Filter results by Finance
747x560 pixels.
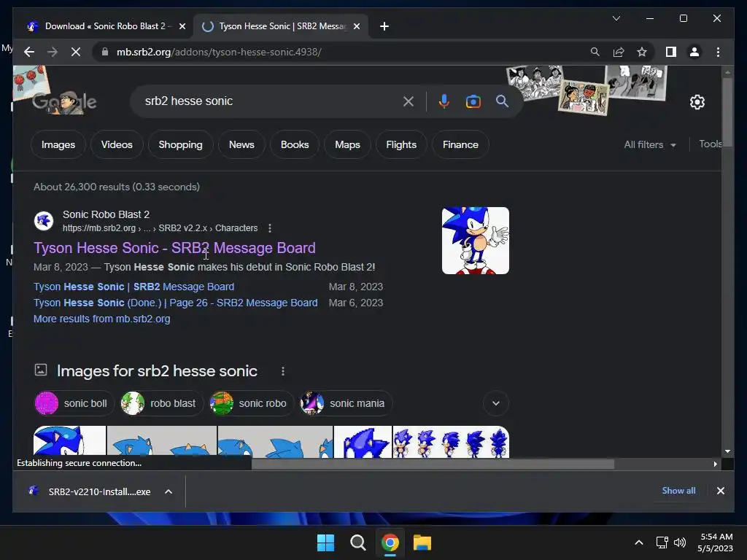click(x=460, y=145)
